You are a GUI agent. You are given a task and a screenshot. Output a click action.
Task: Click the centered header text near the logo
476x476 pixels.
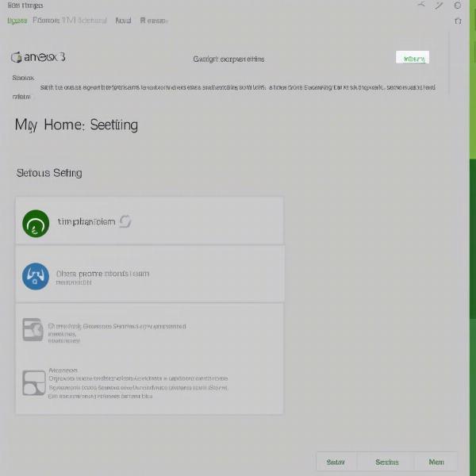(228, 59)
